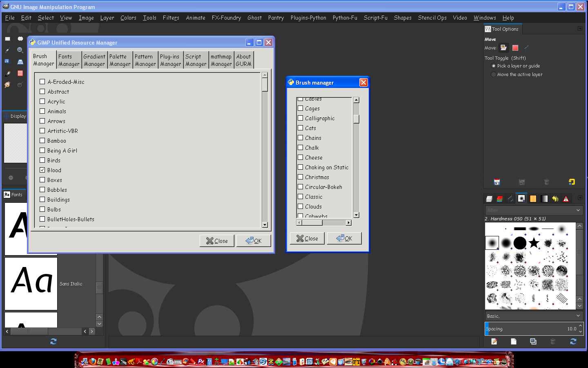Click OK in the Unified Resource Manager

254,241
